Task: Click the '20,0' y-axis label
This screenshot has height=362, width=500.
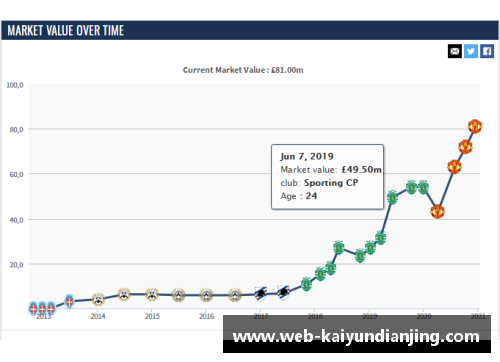Action: point(16,265)
